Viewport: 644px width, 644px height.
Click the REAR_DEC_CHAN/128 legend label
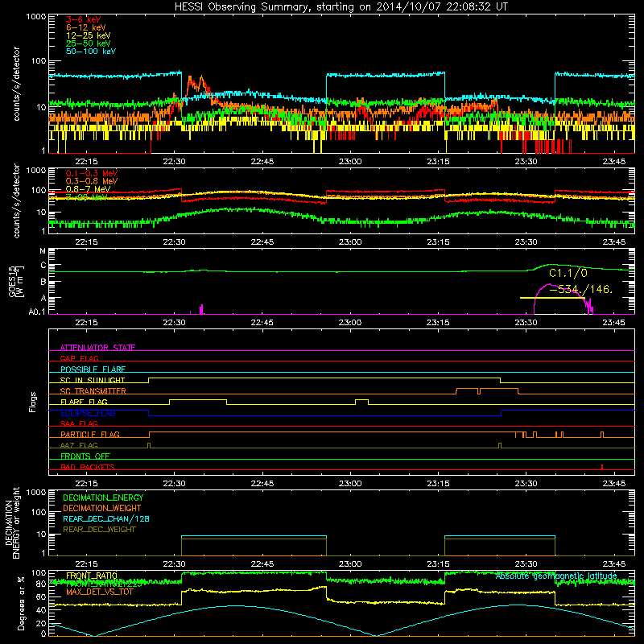click(106, 518)
